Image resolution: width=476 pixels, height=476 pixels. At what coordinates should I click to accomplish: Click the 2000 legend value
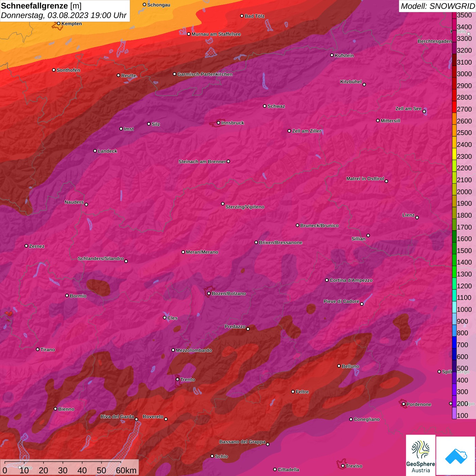coord(464,192)
